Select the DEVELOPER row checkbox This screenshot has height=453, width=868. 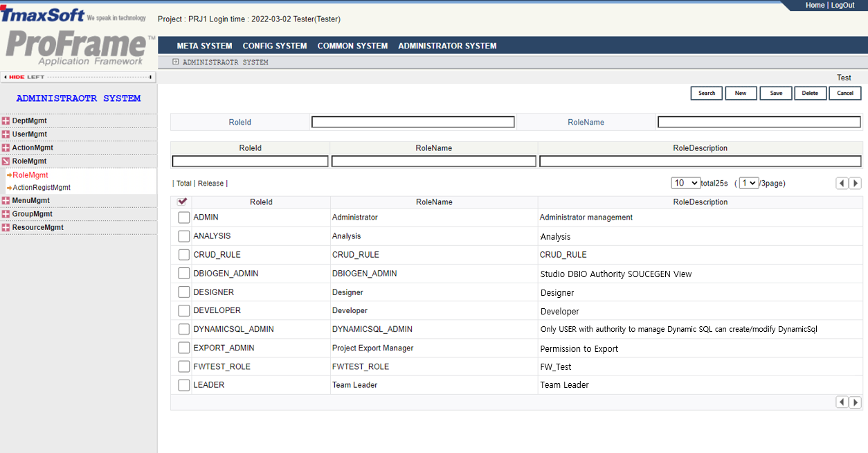point(183,310)
